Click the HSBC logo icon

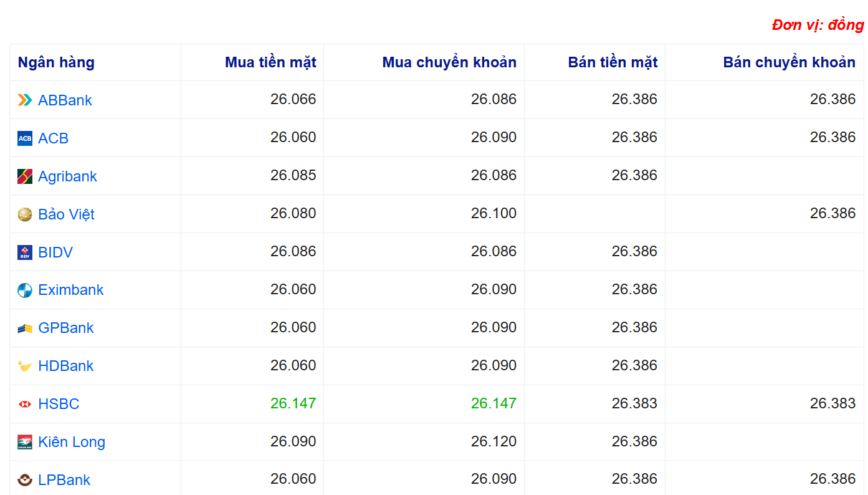25,404
